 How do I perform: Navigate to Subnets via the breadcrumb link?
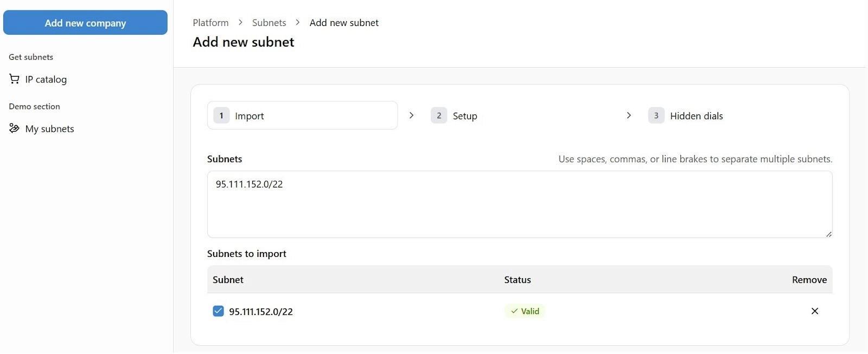point(269,23)
